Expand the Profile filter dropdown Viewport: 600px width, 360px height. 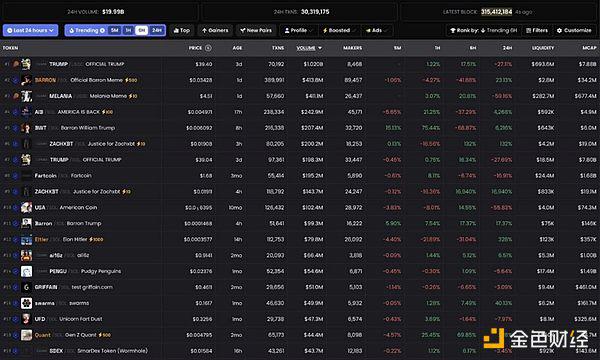[298, 30]
